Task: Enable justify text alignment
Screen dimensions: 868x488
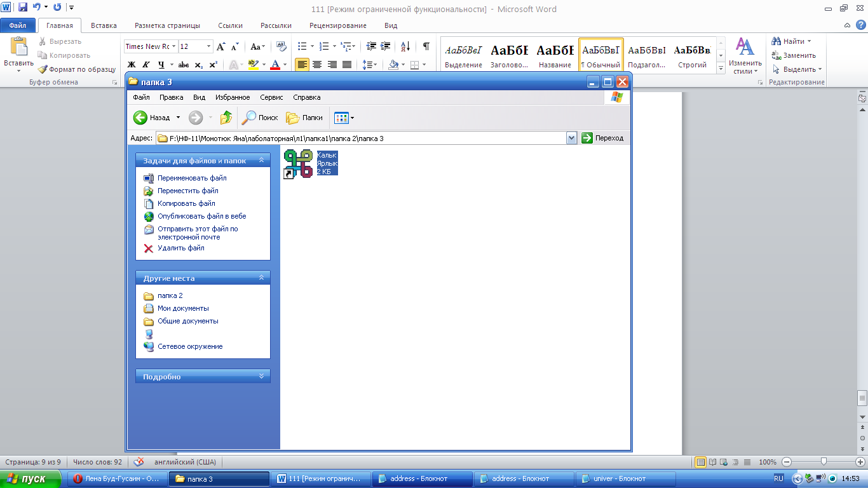Action: [x=347, y=65]
